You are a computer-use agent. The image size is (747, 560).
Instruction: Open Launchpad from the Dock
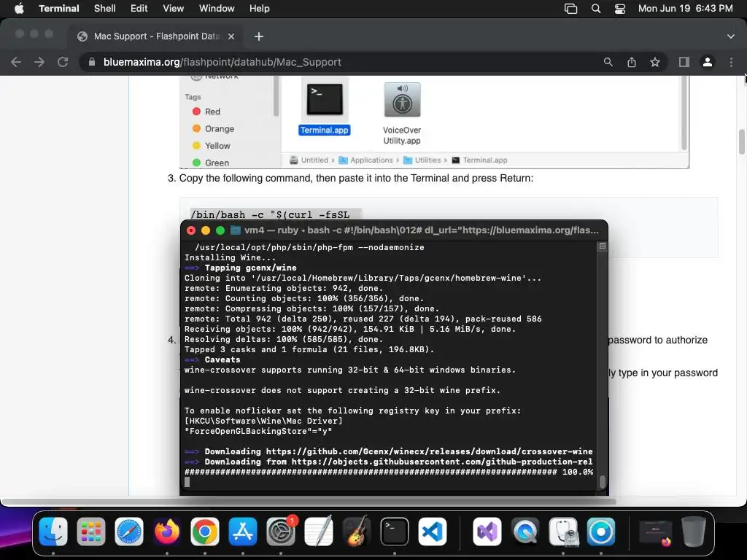[x=91, y=532]
